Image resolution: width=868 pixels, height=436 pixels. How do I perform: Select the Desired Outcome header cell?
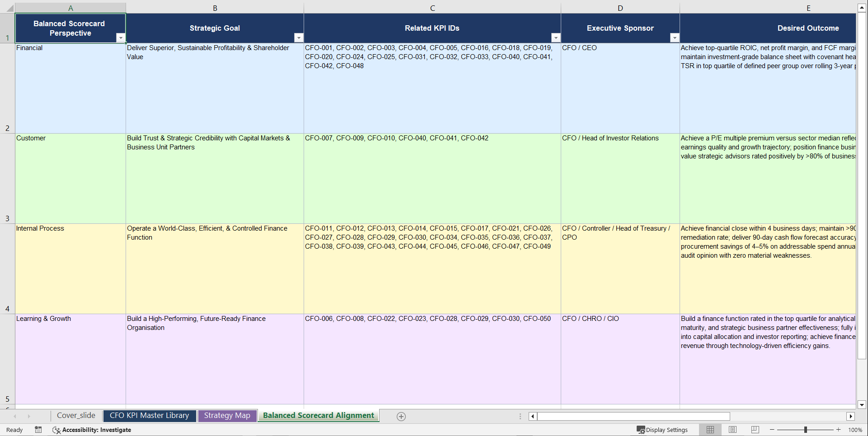768,28
